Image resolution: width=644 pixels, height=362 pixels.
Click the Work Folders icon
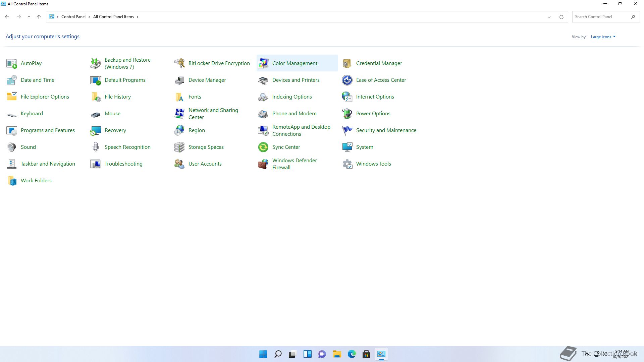tap(12, 181)
